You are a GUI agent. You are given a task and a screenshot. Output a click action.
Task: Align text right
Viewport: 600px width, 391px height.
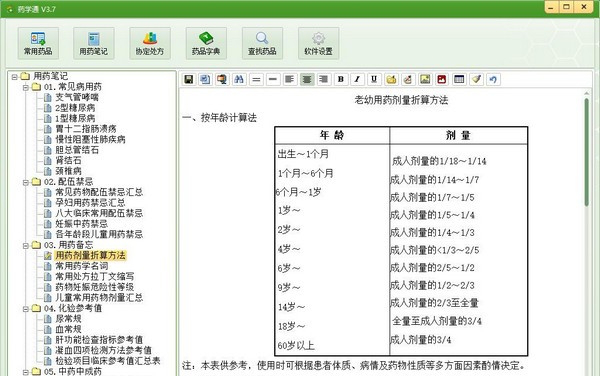pos(323,79)
